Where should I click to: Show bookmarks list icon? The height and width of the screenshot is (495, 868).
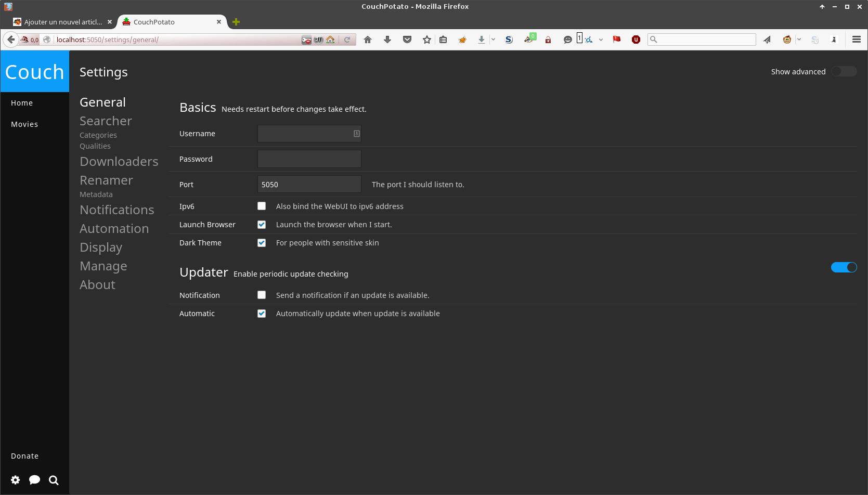coord(443,40)
